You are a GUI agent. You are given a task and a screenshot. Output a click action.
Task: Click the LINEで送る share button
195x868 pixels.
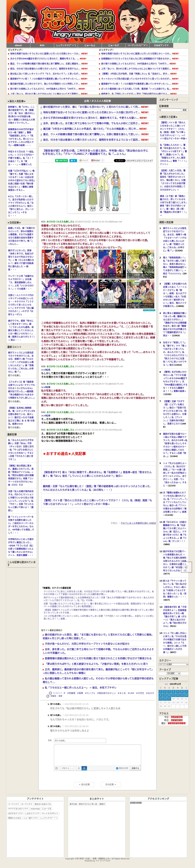(x=62, y=161)
